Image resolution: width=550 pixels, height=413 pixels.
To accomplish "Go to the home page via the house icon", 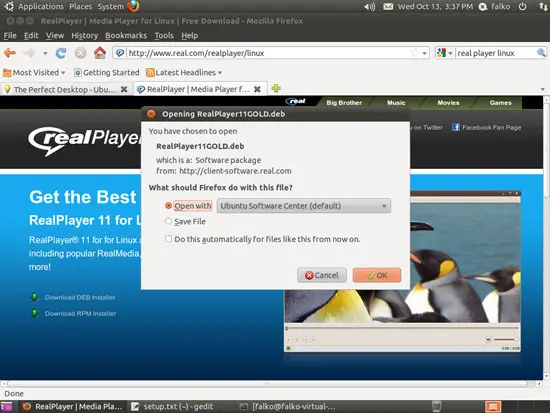I will (x=100, y=53).
